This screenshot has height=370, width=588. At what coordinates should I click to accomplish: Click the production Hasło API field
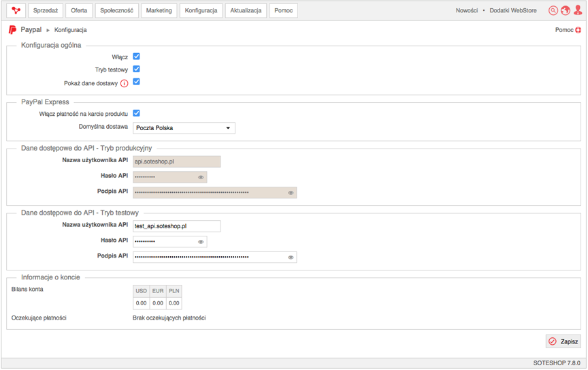[170, 177]
